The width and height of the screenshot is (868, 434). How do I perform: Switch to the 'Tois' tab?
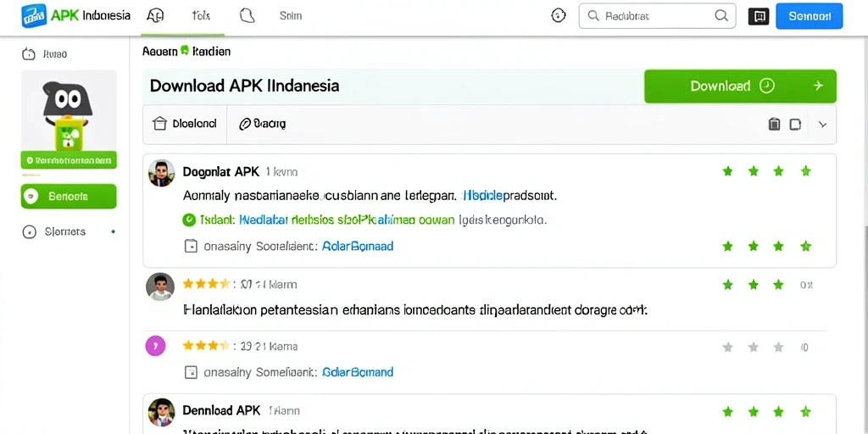pos(201,16)
